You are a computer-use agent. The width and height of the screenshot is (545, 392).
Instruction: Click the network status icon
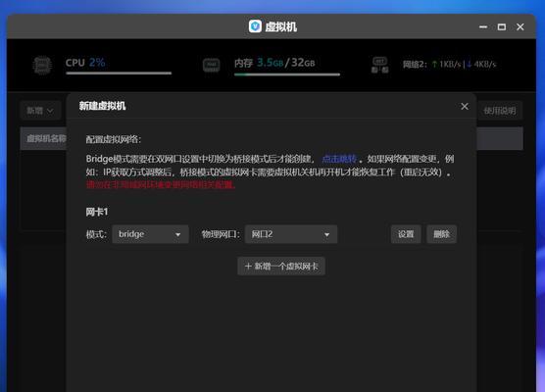pos(380,65)
